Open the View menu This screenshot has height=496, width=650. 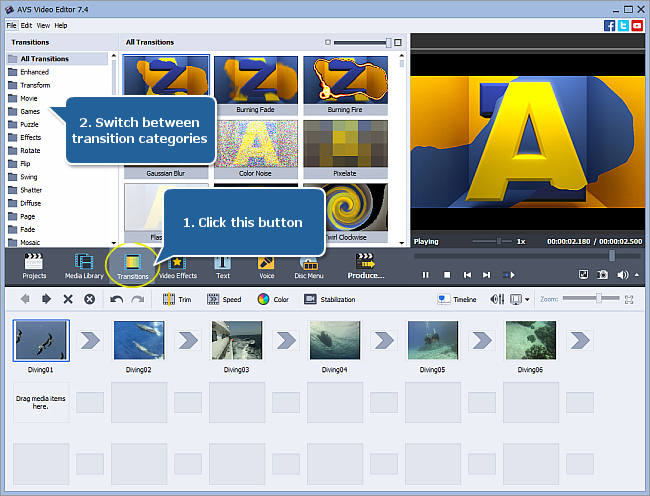43,25
